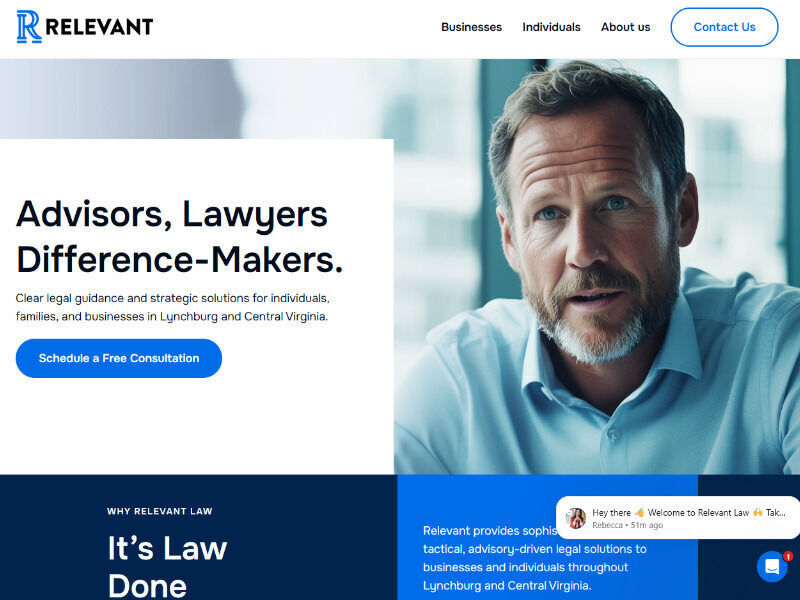This screenshot has width=800, height=600.
Task: Click the RELEVANT wordmark in header
Action: tap(99, 27)
